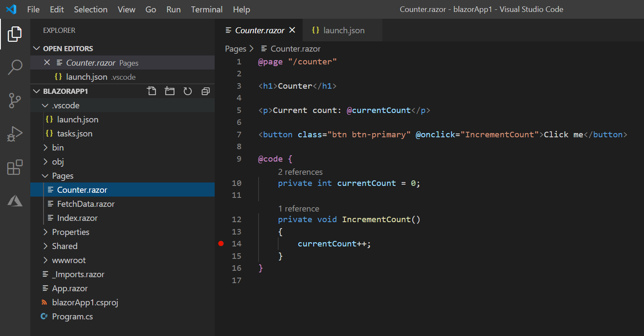Open FetchData.razor in the explorer
This screenshot has width=644, height=336.
pyautogui.click(x=86, y=204)
